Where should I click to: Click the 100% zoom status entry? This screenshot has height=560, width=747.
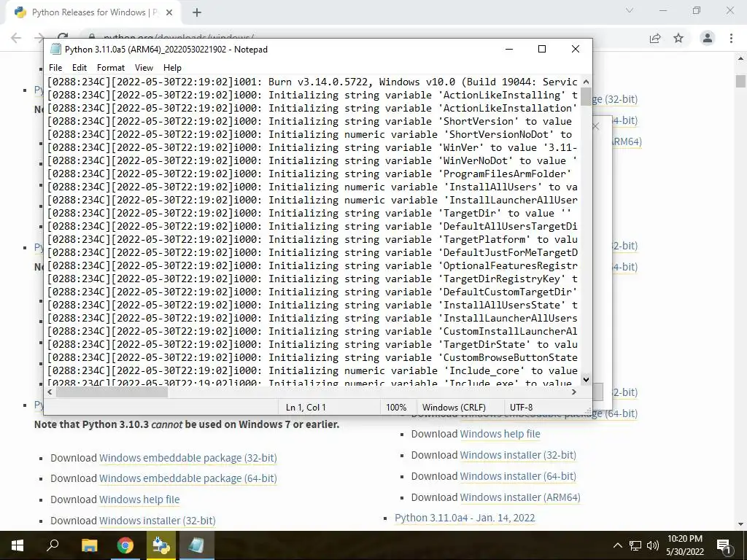(396, 407)
